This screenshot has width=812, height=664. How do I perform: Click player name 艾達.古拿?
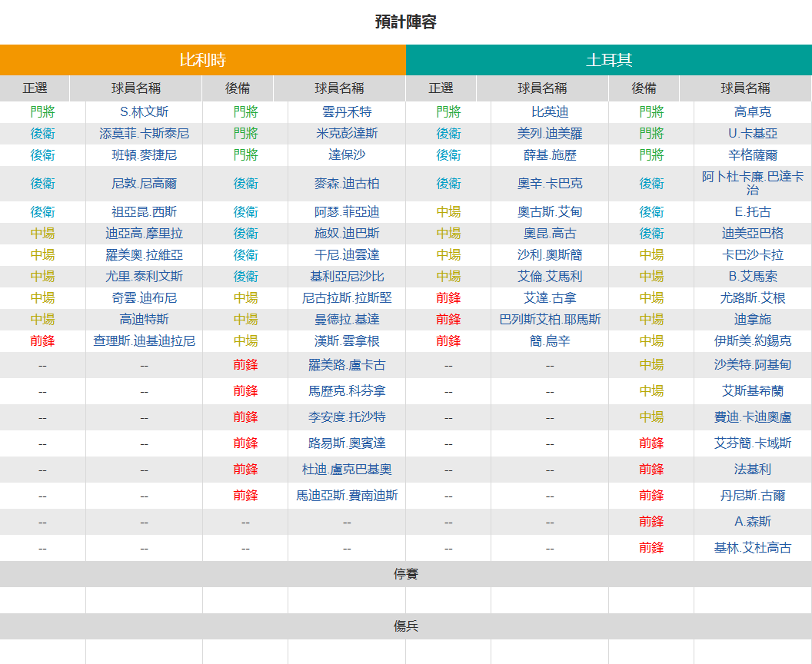point(550,298)
